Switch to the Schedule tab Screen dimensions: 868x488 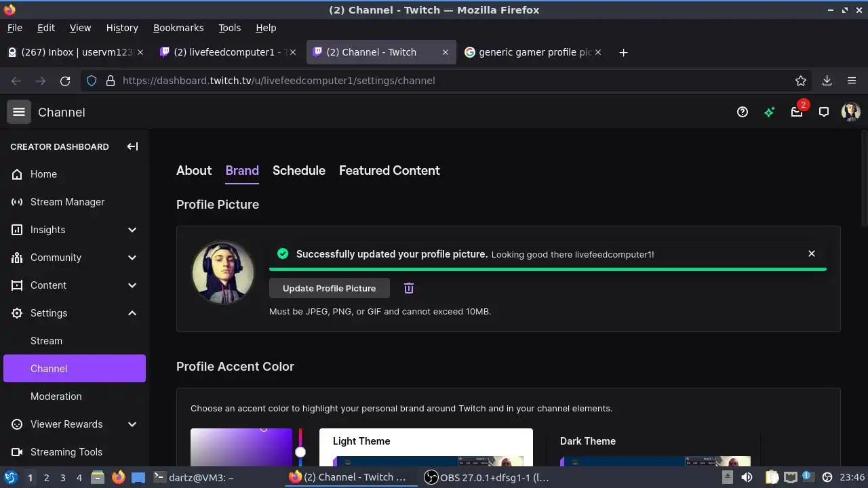[x=299, y=171]
